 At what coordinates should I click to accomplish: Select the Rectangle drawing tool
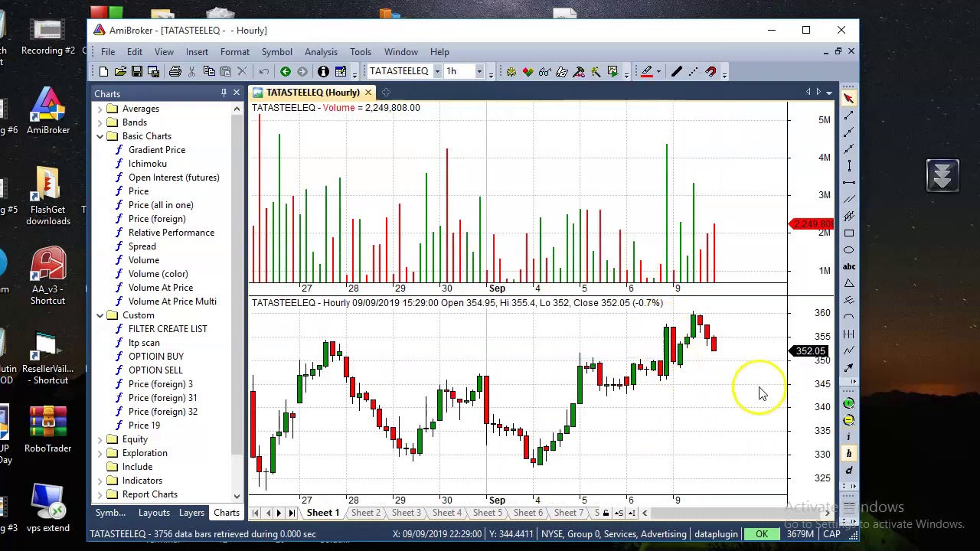pyautogui.click(x=849, y=233)
